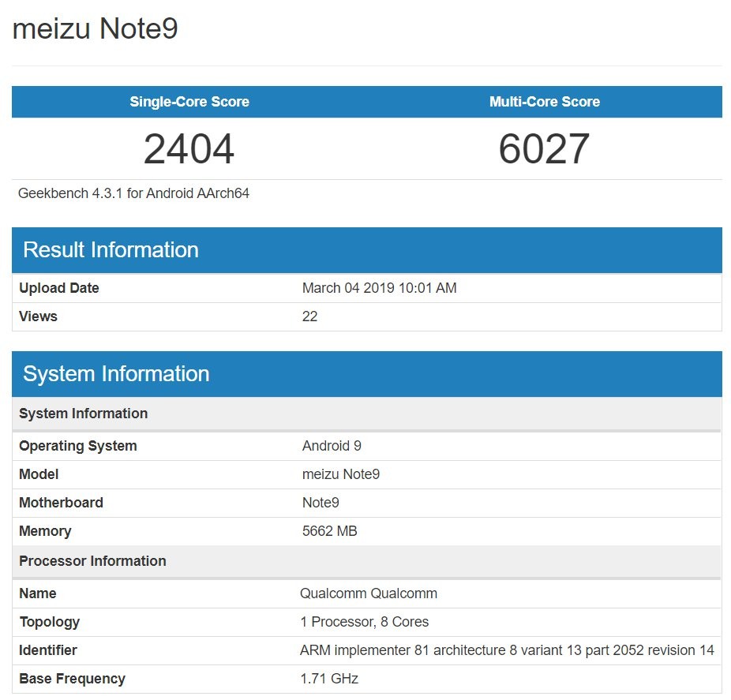
Task: Click the Qualcomm Qualcomm value
Action: [369, 593]
